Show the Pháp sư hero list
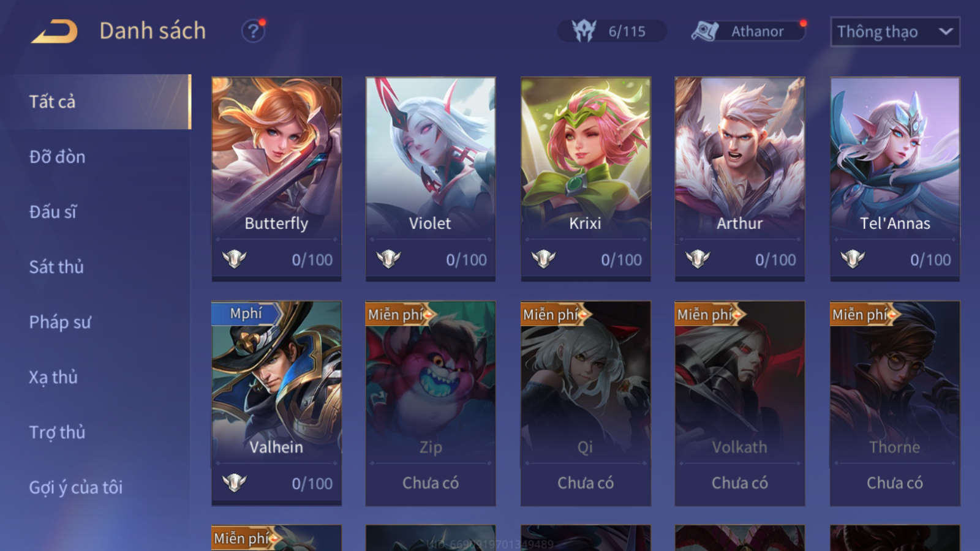Image resolution: width=980 pixels, height=551 pixels. [x=60, y=322]
